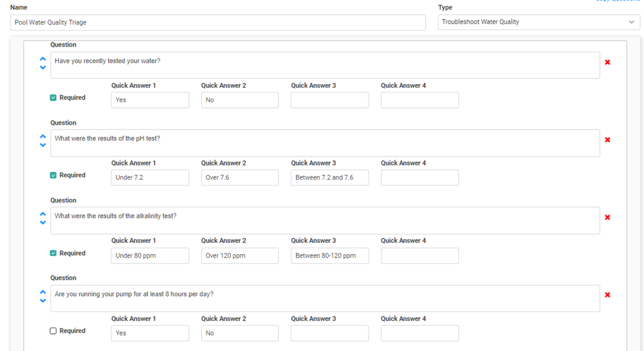Click the 'Over 120 ppm' quick answer field
The height and width of the screenshot is (351, 644).
[x=240, y=256]
